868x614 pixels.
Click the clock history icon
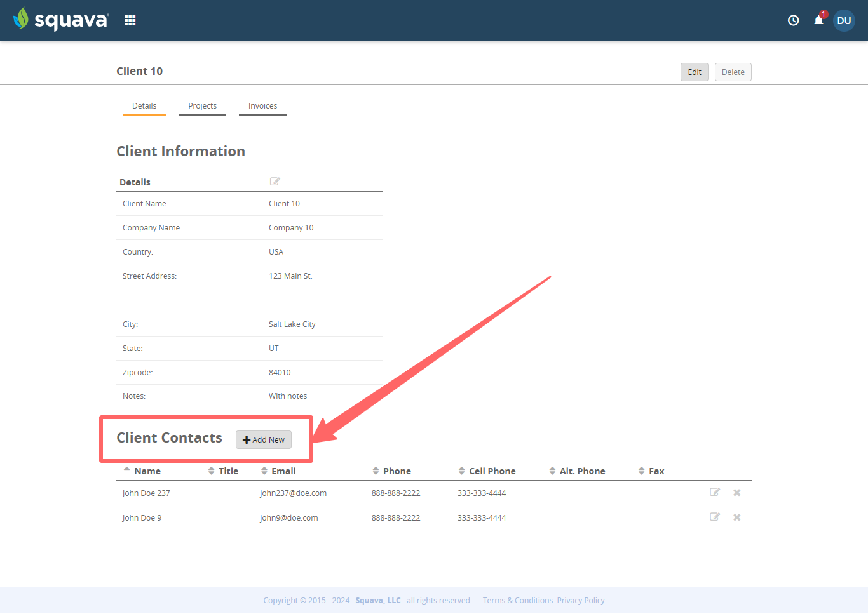click(x=793, y=20)
